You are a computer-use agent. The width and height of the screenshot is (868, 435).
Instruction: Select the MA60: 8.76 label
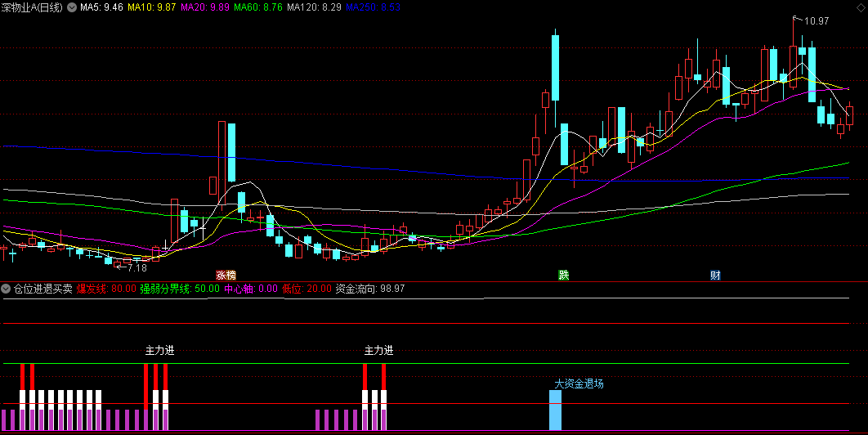(258, 7)
